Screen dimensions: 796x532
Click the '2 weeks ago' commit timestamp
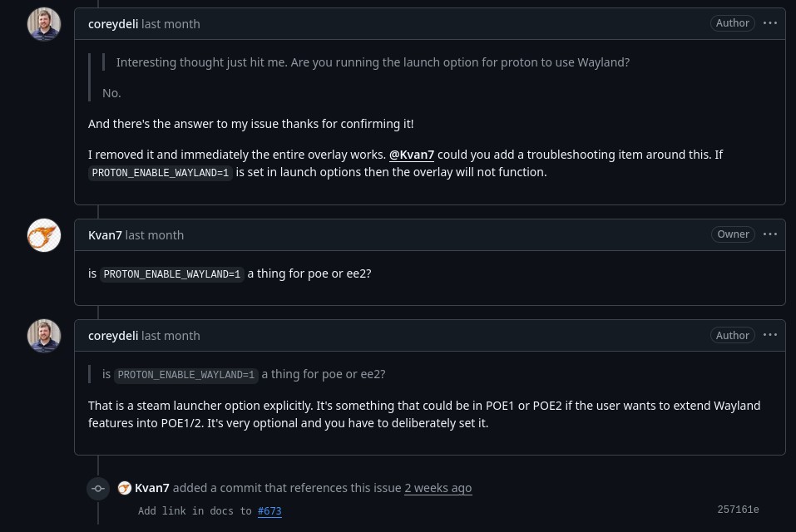[x=438, y=488]
